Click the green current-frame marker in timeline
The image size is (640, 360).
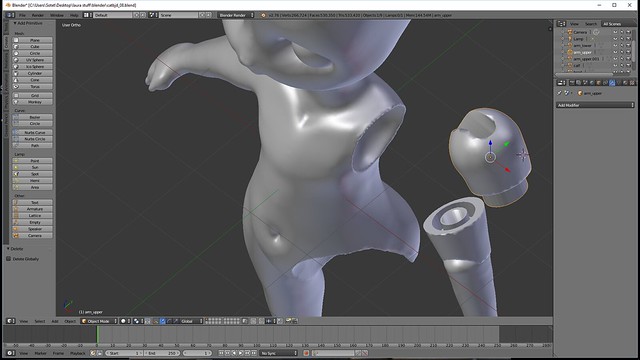[x=98, y=335]
